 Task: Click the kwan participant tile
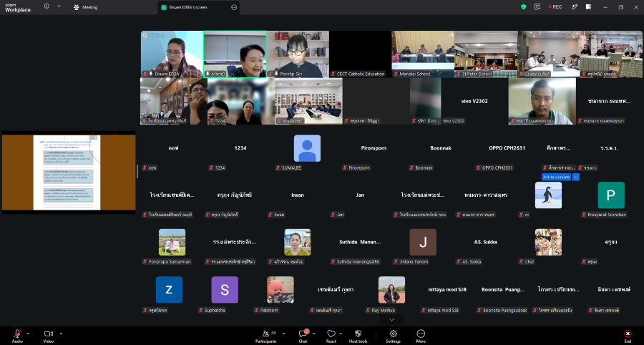coord(298,195)
